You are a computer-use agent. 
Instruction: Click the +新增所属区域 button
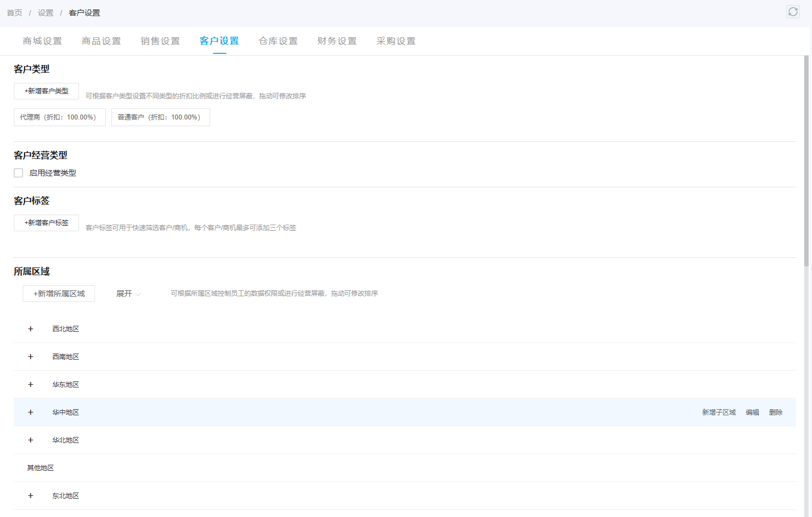(59, 294)
